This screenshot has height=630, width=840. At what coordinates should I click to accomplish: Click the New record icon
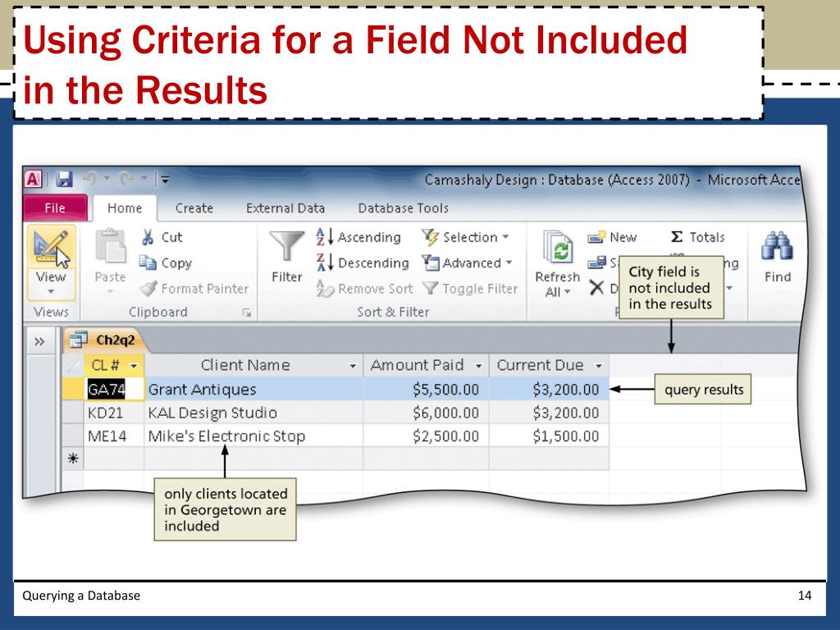[596, 237]
